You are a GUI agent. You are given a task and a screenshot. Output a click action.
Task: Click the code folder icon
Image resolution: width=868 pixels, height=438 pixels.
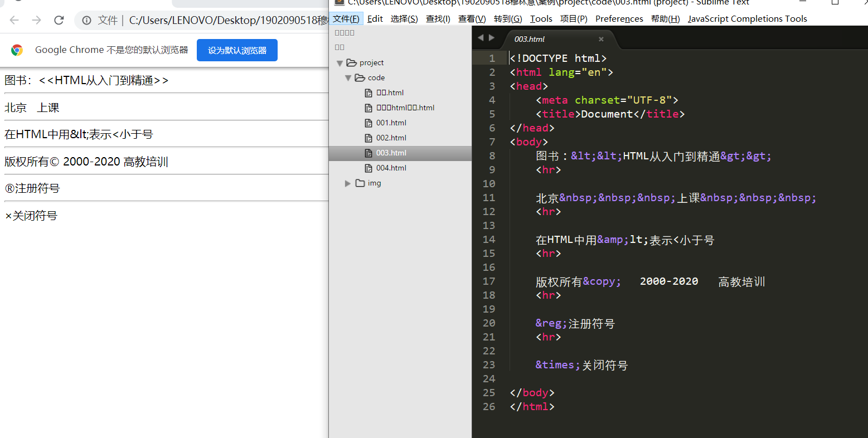tap(360, 77)
